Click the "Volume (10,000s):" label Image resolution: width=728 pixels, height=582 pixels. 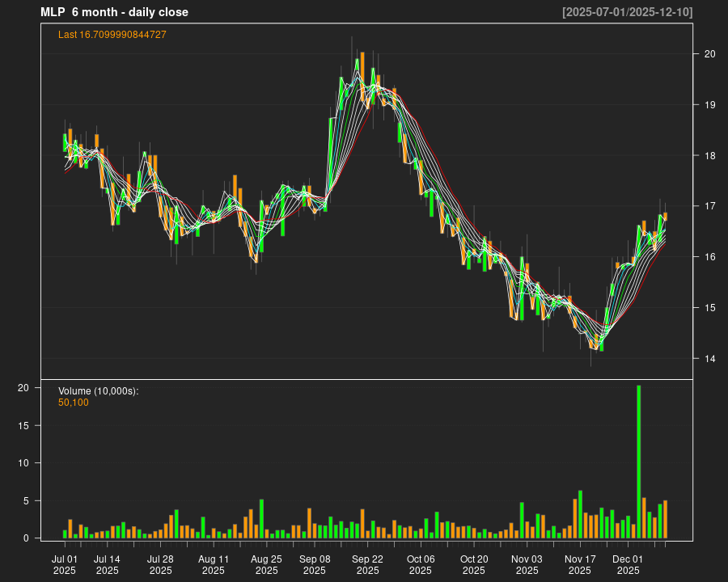(99, 391)
